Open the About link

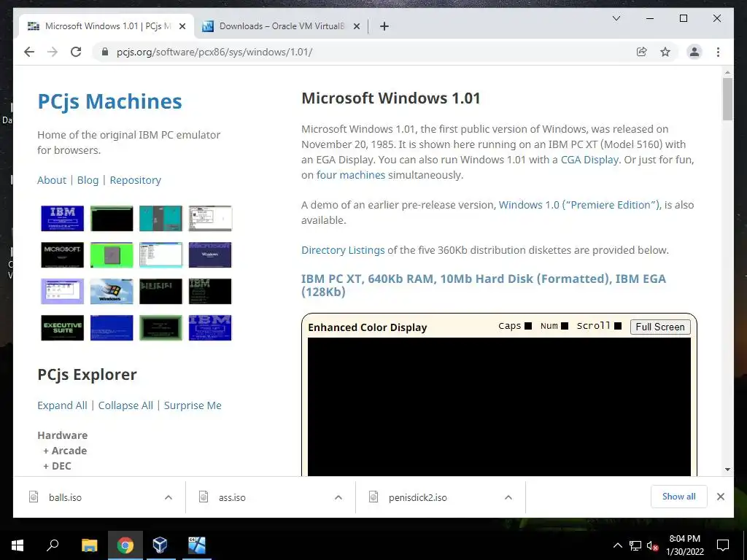[52, 180]
